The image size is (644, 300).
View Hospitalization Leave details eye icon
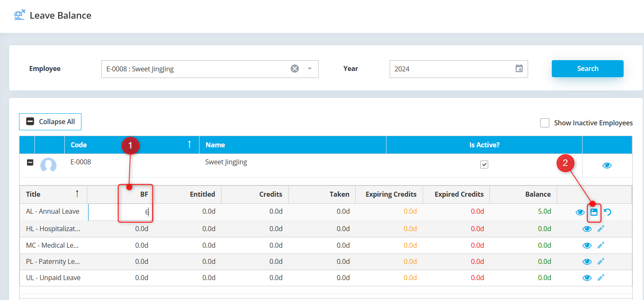click(x=587, y=229)
